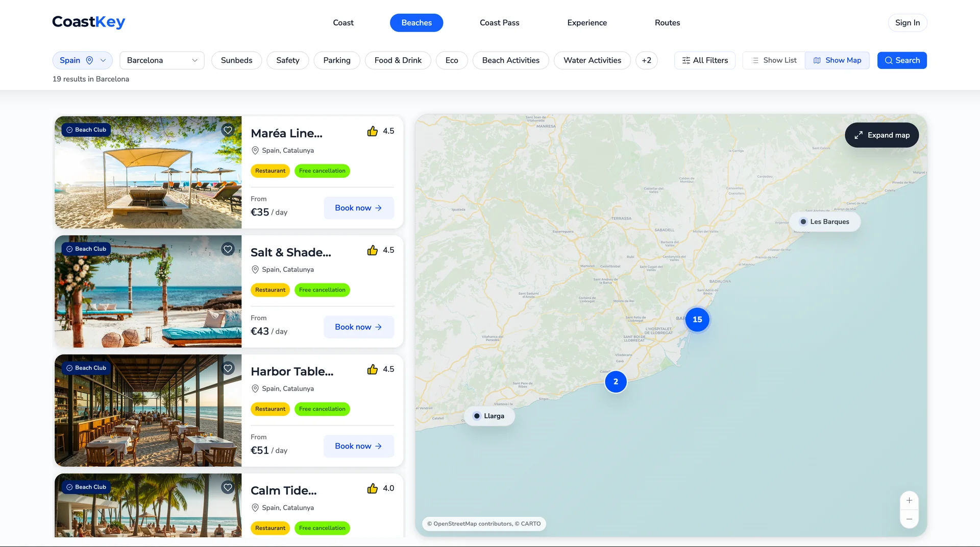Image resolution: width=980 pixels, height=547 pixels.
Task: Click thumbs-up rating icon on Harbor Table
Action: point(373,369)
